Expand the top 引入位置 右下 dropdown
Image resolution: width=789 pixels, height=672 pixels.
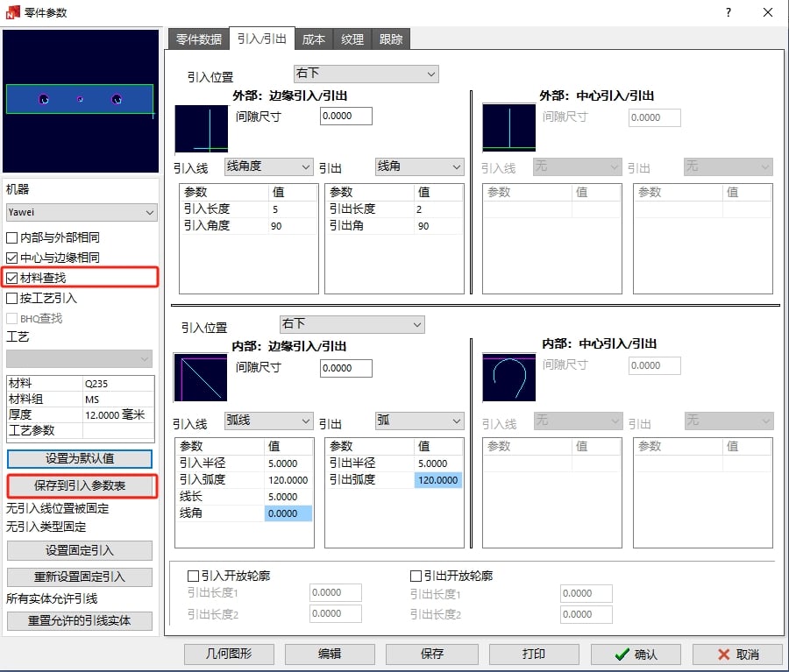[x=366, y=74]
